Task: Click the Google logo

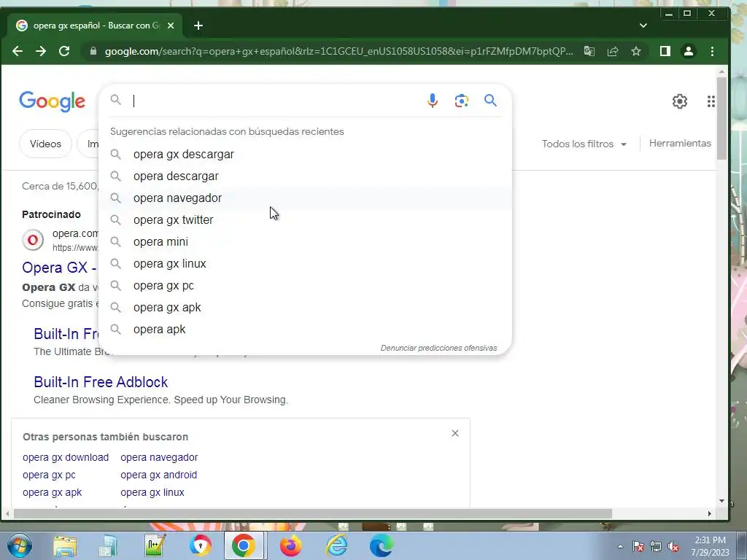Action: [53, 101]
